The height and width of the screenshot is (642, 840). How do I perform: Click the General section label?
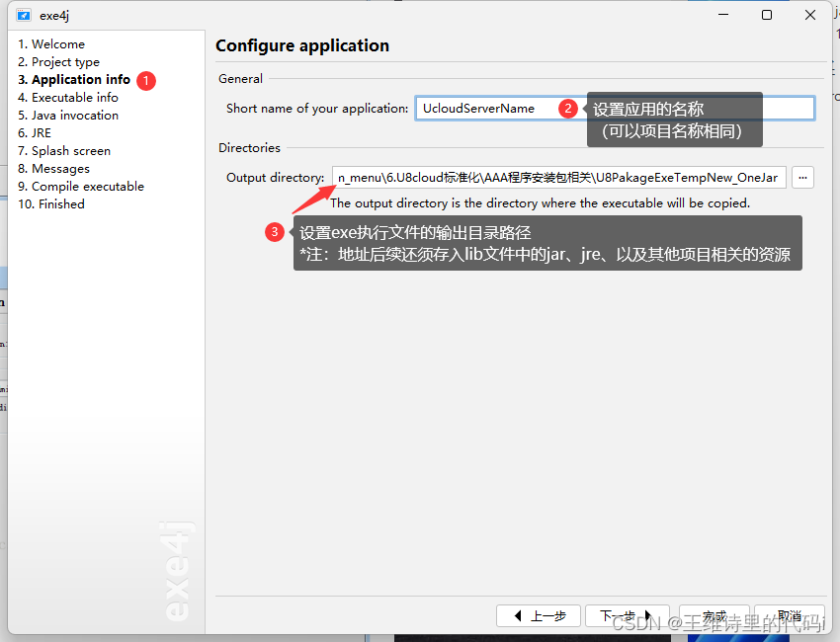coord(240,79)
